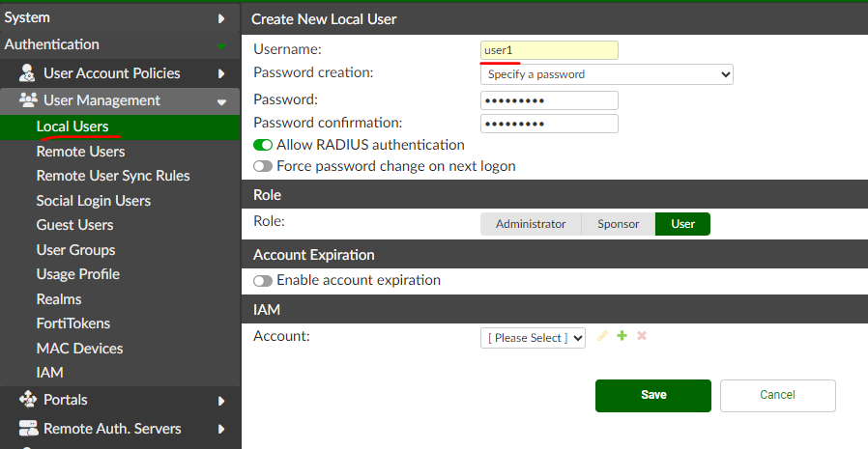Screen dimensions: 868x449
Task: Open the IAM Account dropdown
Action: pyautogui.click(x=533, y=338)
